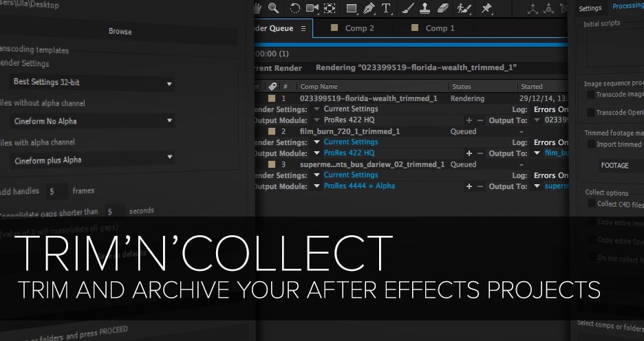Click the Started column header
Screen dimensions: 644x341
click(x=531, y=87)
